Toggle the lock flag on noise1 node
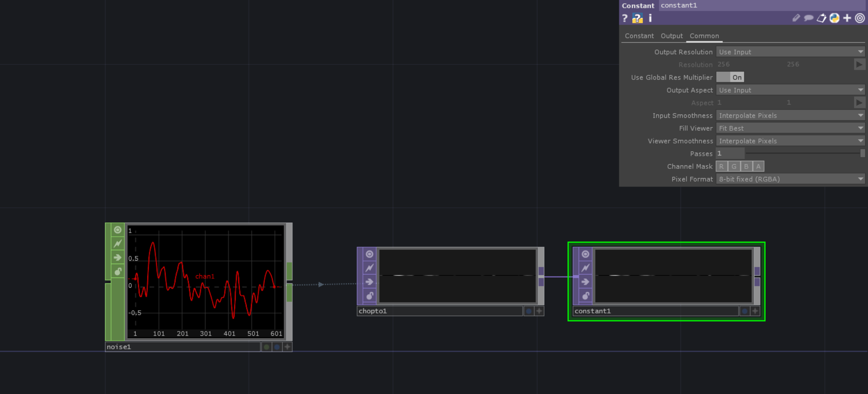 (118, 271)
